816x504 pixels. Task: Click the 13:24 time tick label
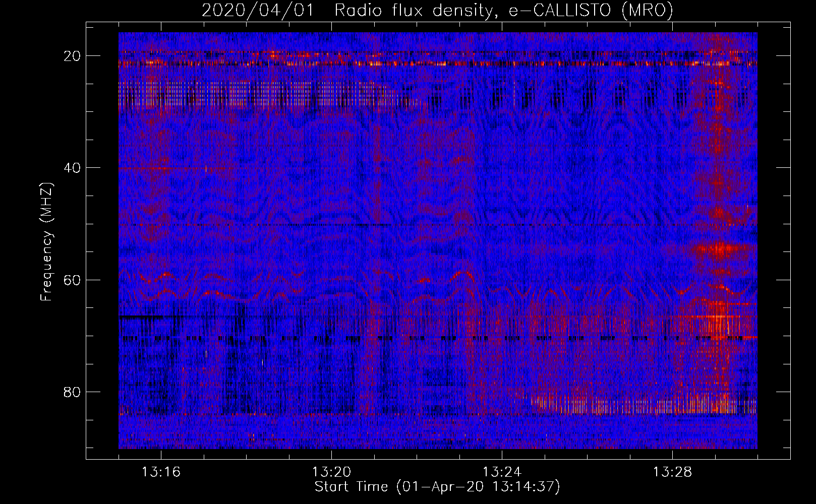[502, 472]
